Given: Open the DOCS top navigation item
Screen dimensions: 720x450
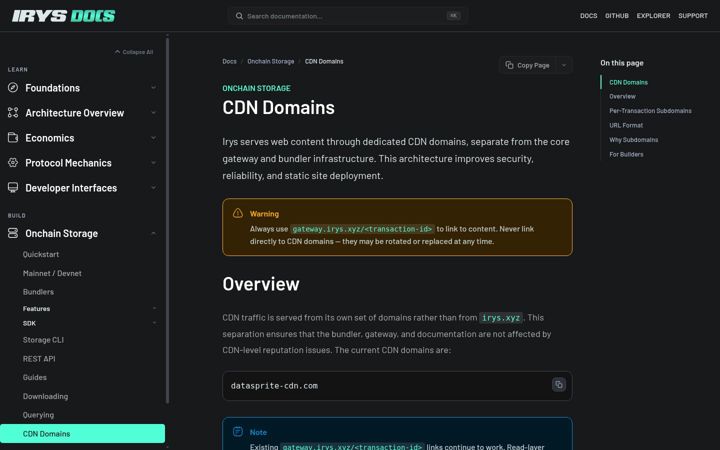Looking at the screenshot, I should click(x=588, y=16).
